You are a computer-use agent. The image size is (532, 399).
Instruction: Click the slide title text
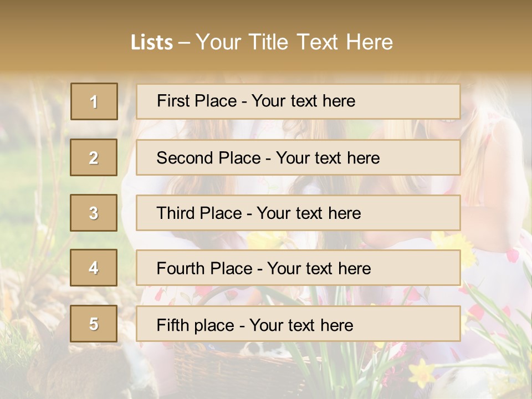pyautogui.click(x=262, y=42)
